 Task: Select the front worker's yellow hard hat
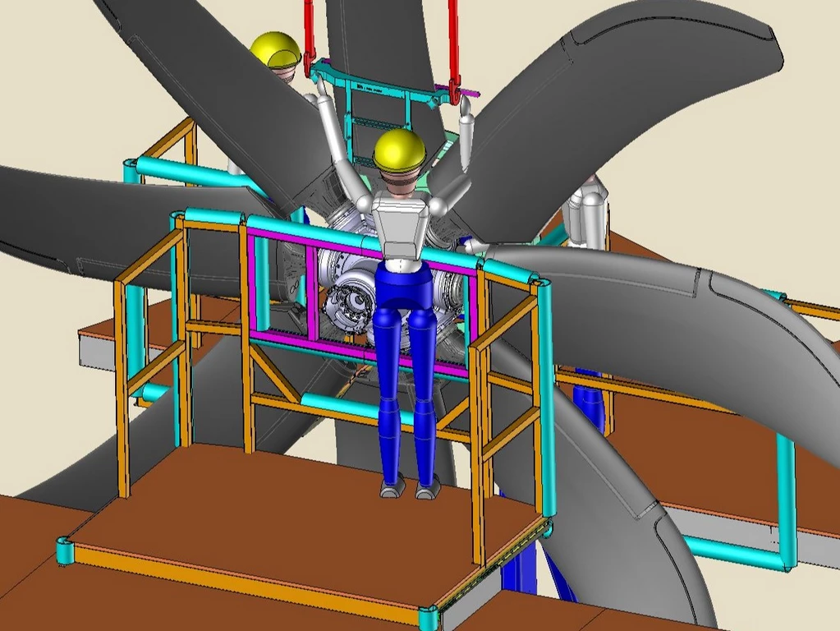399,149
